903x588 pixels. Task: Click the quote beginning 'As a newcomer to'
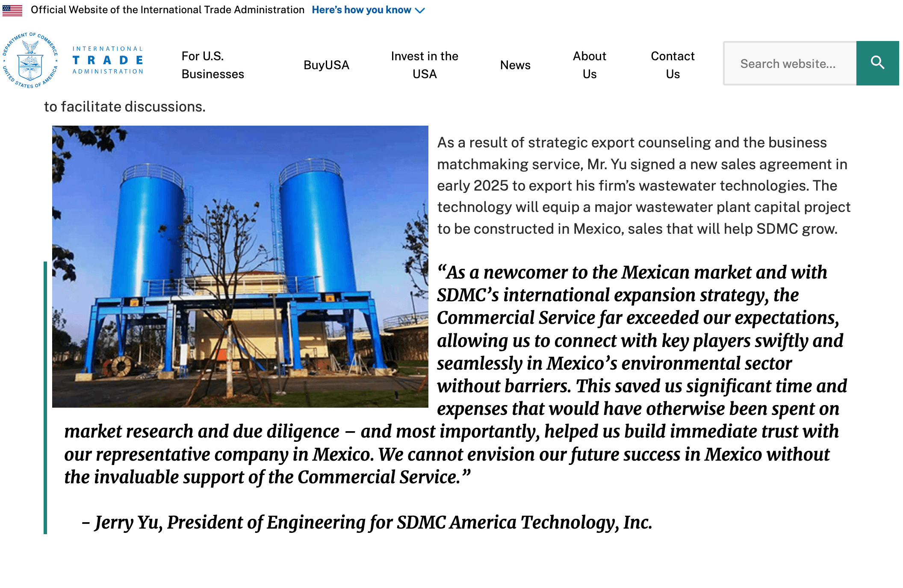(456, 374)
